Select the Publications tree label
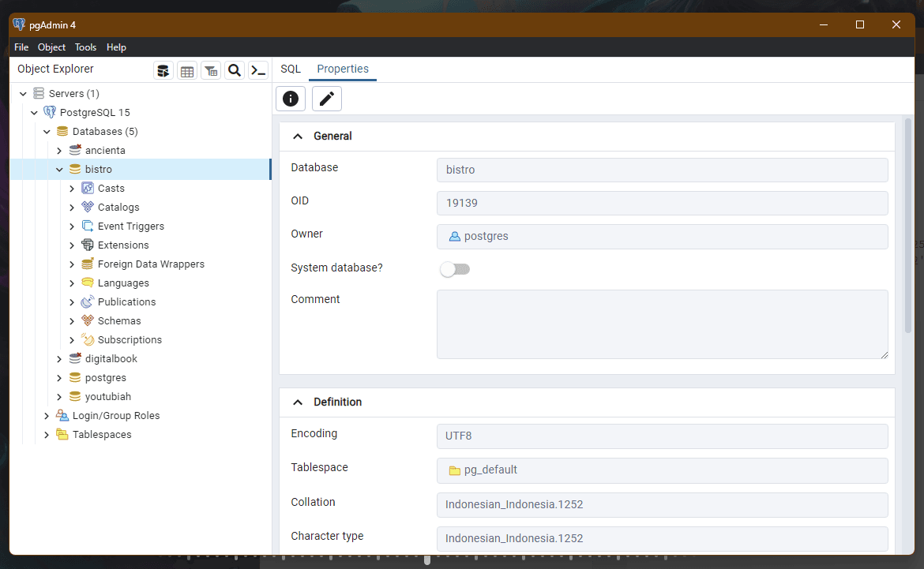Screen dimensions: 924x569 (x=126, y=301)
